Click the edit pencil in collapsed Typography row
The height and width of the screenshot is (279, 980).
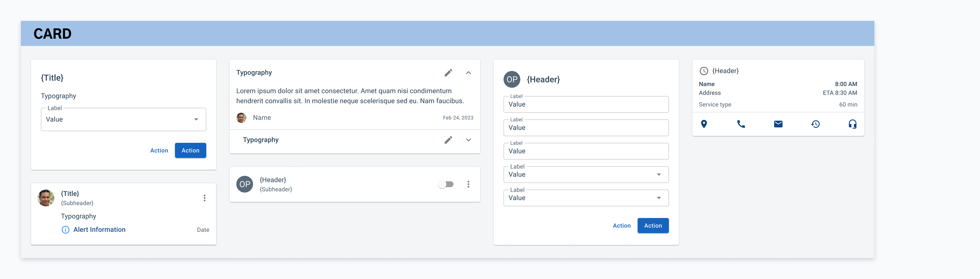click(448, 140)
